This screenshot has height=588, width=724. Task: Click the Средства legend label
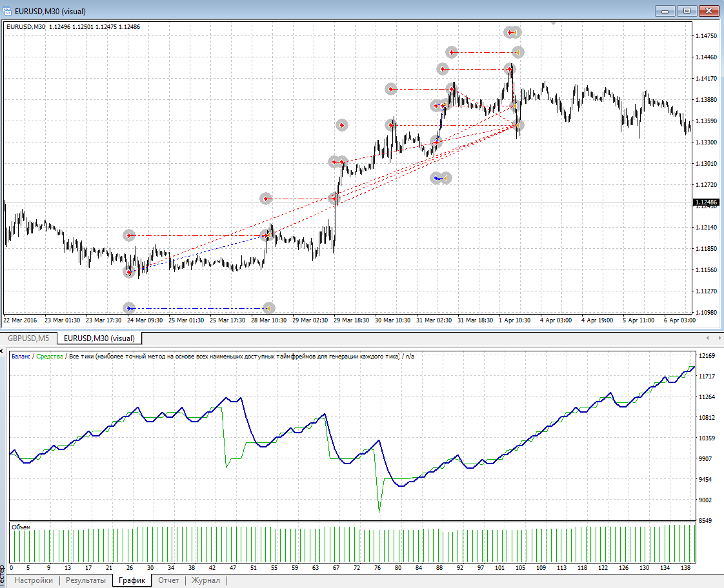click(50, 356)
